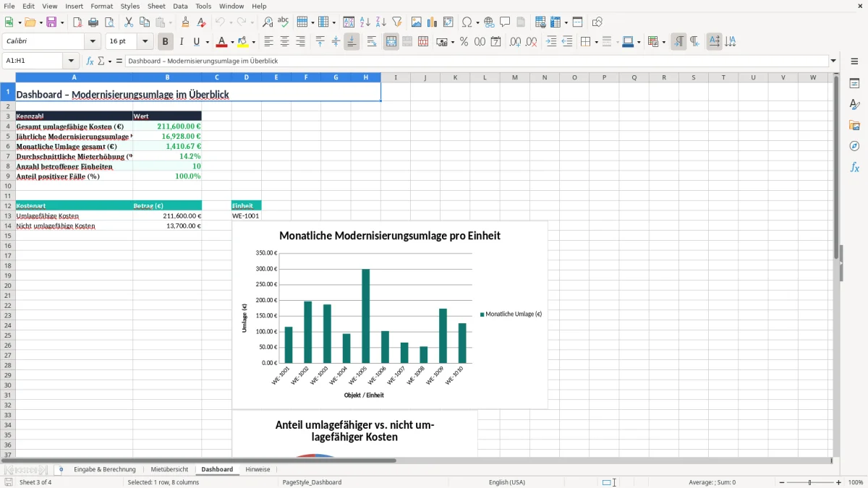Run the spelling check
Viewport: 868px width, 488px height.
(x=284, y=22)
